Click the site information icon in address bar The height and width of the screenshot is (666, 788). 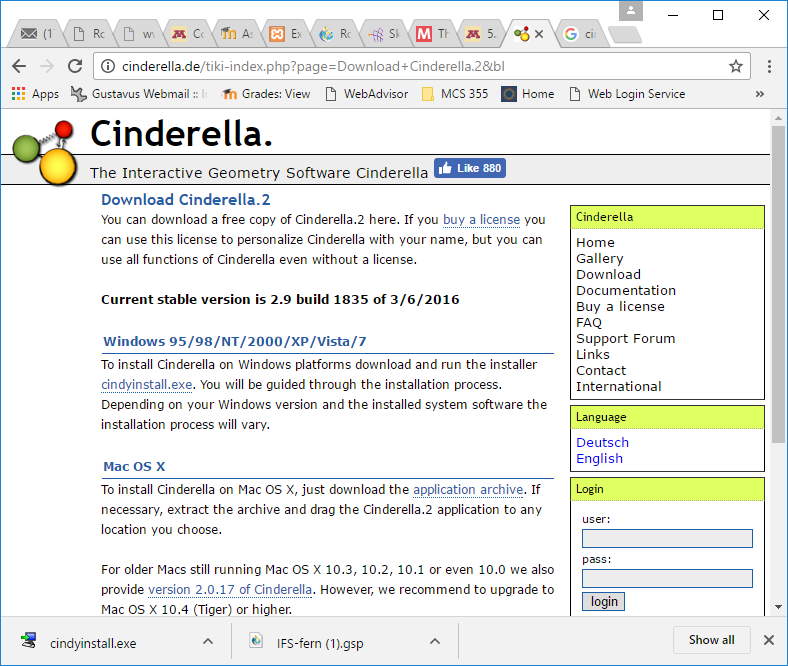pyautogui.click(x=108, y=66)
